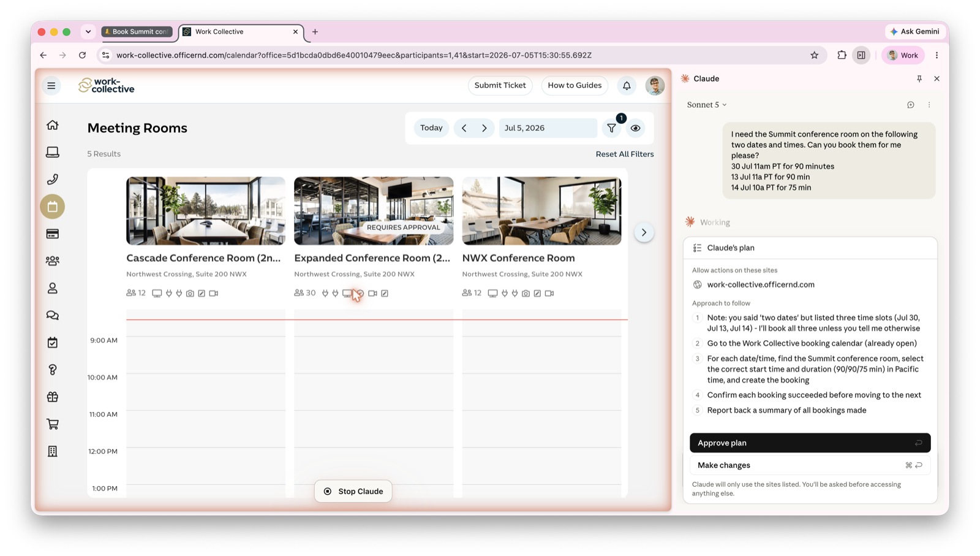Switch to Book Summit conf browser tab
The image size is (980, 556).
pyautogui.click(x=137, y=31)
